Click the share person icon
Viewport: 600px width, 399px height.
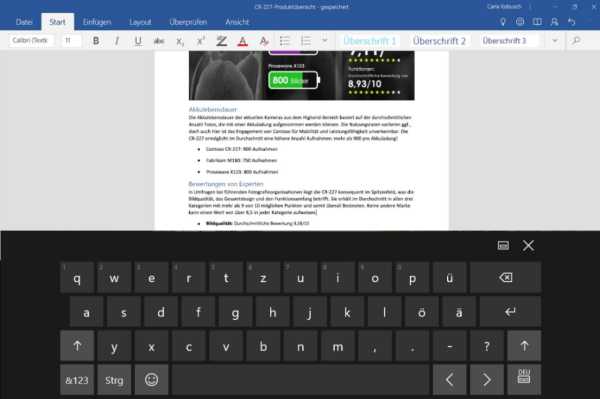pyautogui.click(x=554, y=22)
